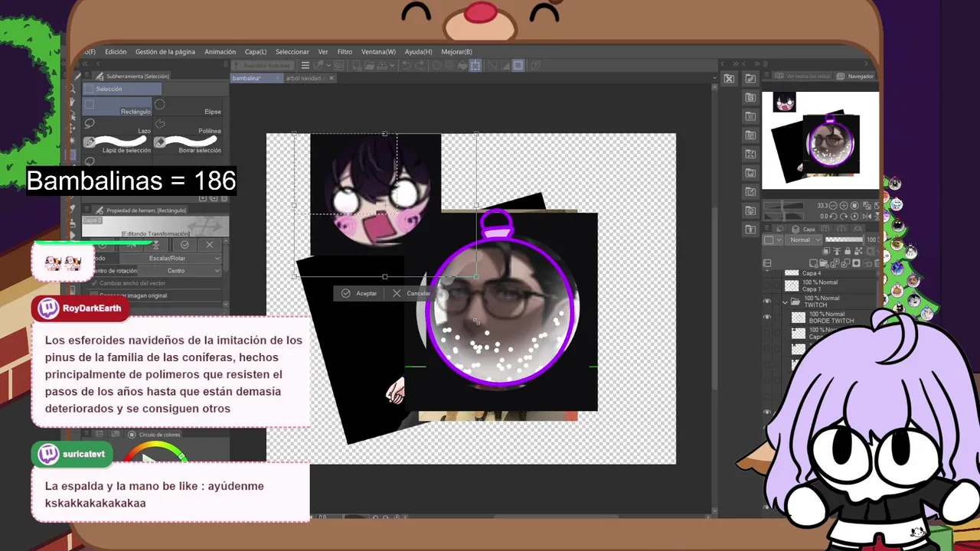Image resolution: width=980 pixels, height=551 pixels.
Task: Click the icon with an X at the top of the right dock strip
Action: [x=729, y=78]
